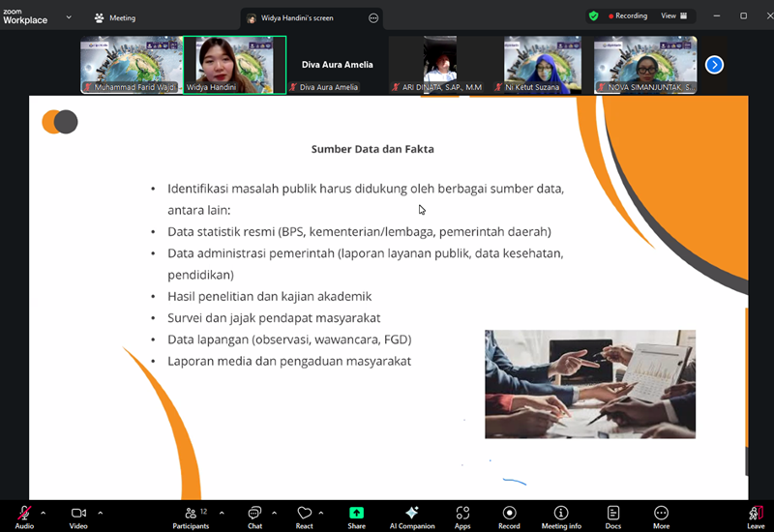Screen dimensions: 774x532
Task: Expand chat options arrow beside Chat
Action: (x=275, y=514)
